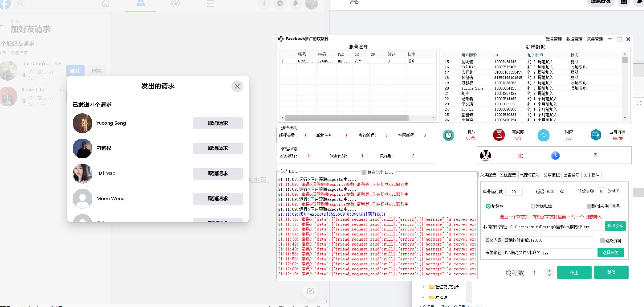Select the 发送私信 radio button
The image size is (644, 307).
point(533,206)
